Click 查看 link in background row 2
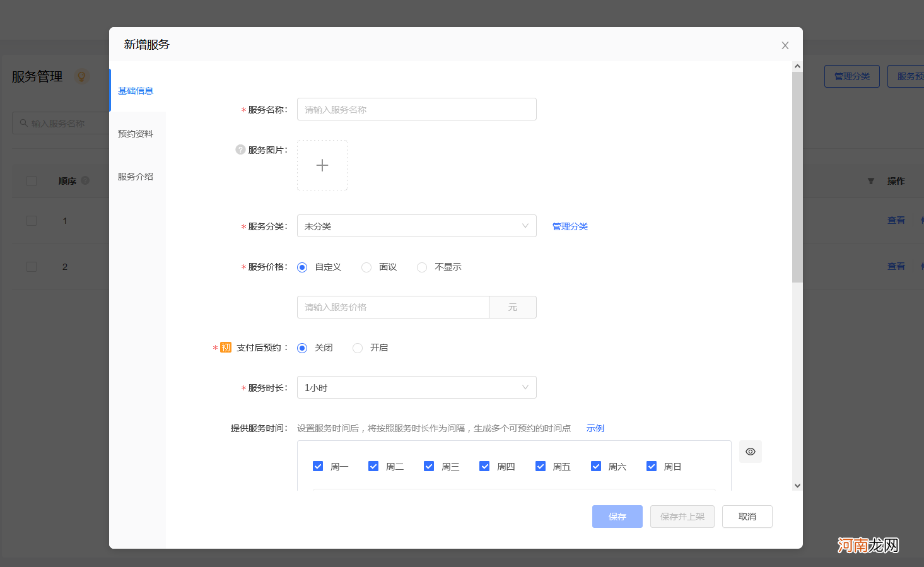 (x=896, y=266)
